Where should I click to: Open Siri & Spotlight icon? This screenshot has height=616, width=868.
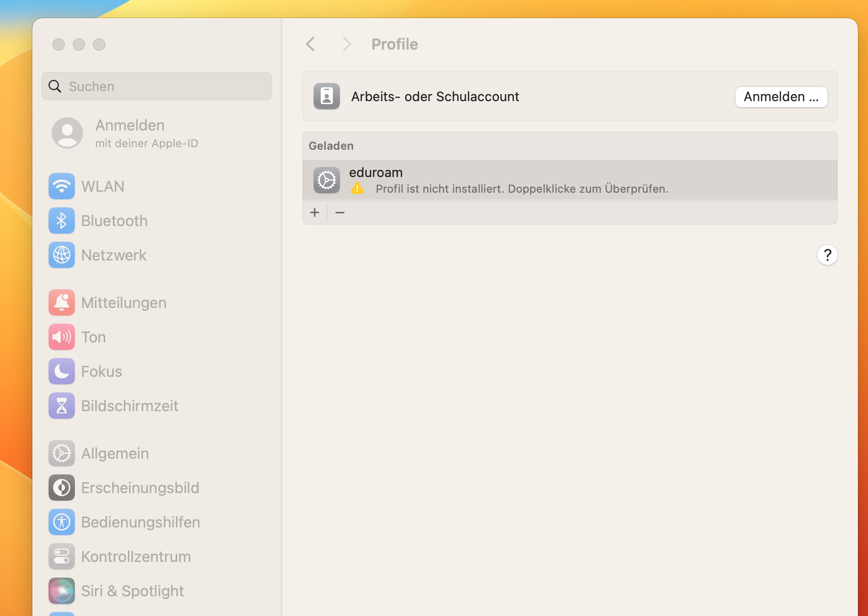[62, 591]
